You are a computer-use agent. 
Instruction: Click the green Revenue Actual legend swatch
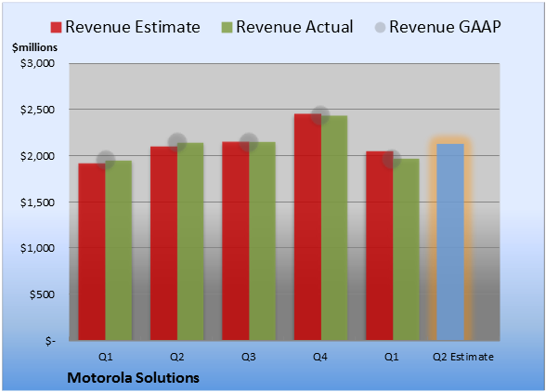tap(227, 27)
